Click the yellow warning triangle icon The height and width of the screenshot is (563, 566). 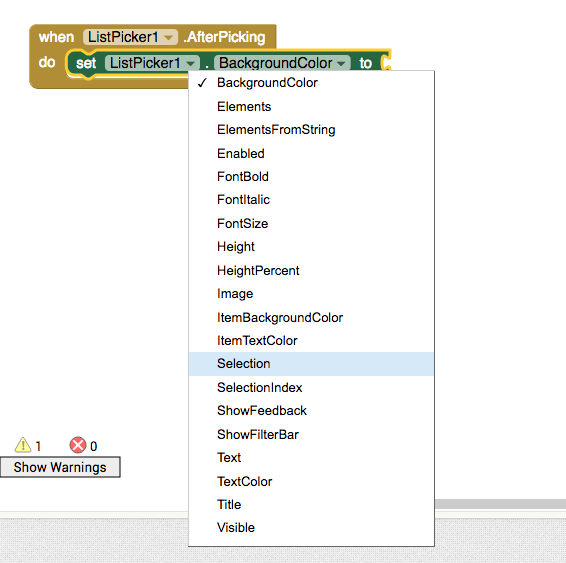[23, 445]
